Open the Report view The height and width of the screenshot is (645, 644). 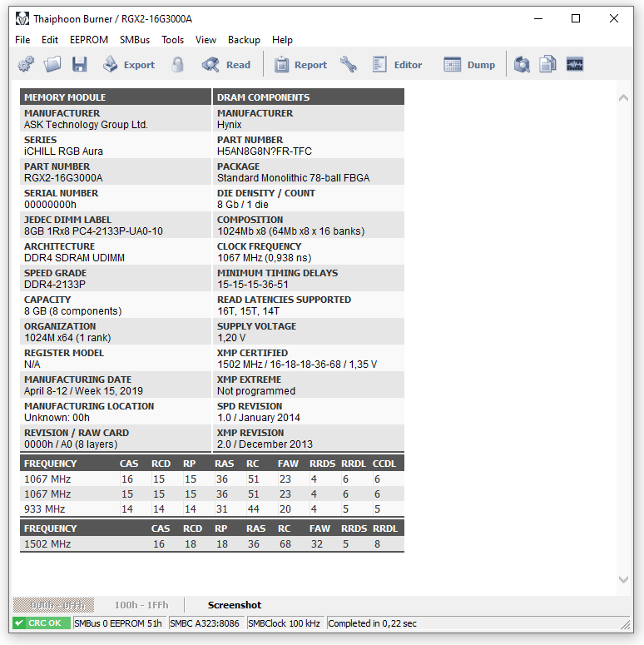pos(300,65)
